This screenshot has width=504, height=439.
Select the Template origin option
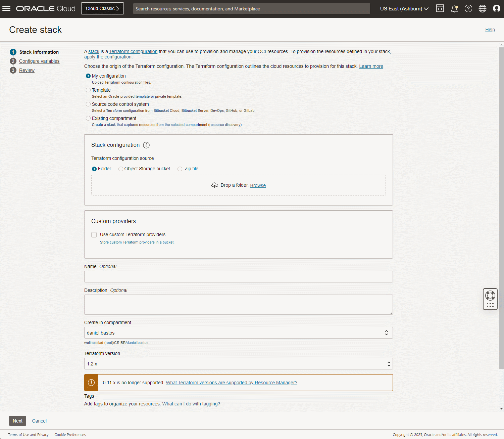point(88,90)
